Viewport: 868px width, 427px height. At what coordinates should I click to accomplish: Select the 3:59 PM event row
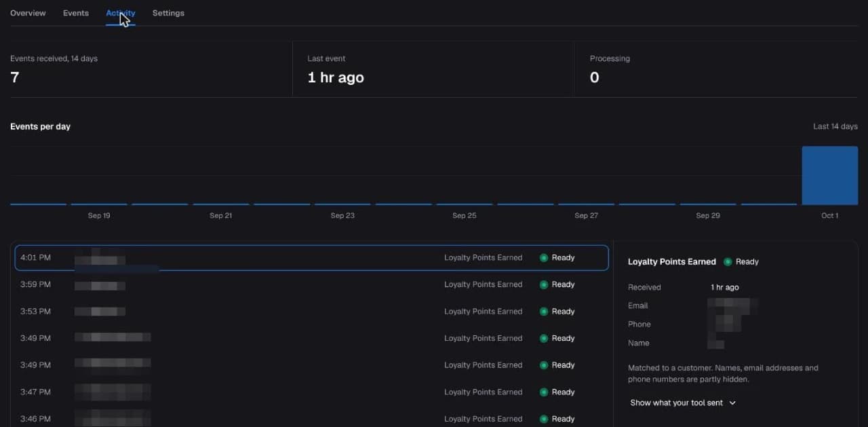(x=312, y=284)
